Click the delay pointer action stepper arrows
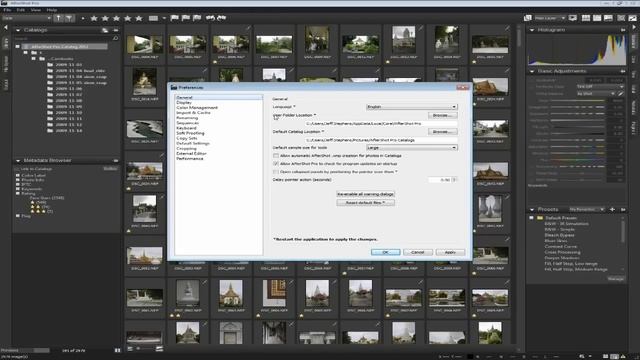Viewport: 640px width, 360px height. (455, 180)
